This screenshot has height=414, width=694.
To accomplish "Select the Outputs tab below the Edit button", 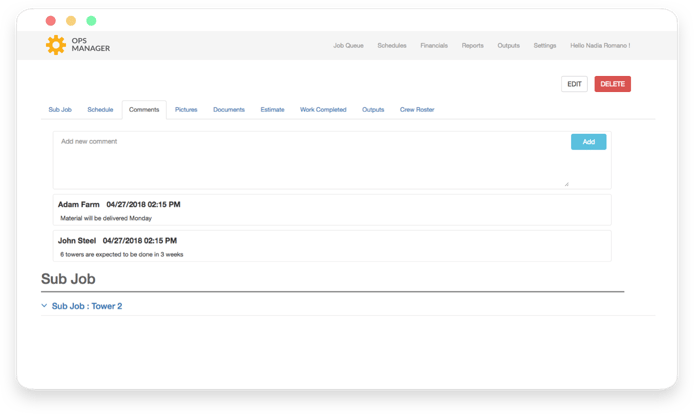I will coord(373,110).
